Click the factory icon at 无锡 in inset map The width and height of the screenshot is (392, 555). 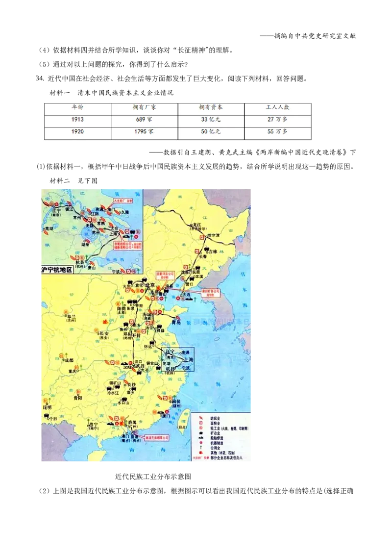[x=90, y=219]
